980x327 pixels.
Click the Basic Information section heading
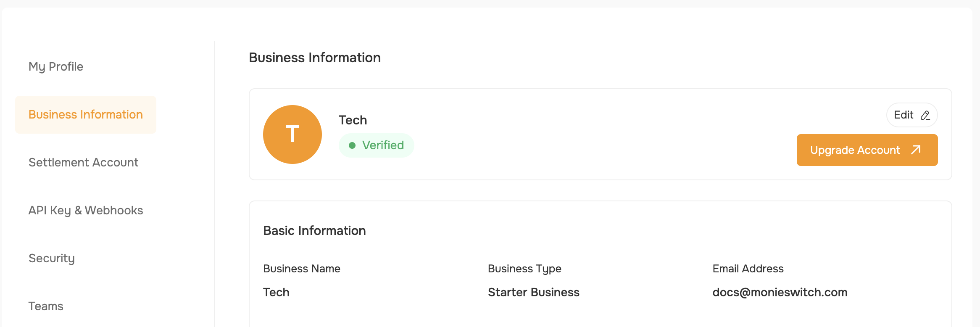click(x=314, y=230)
